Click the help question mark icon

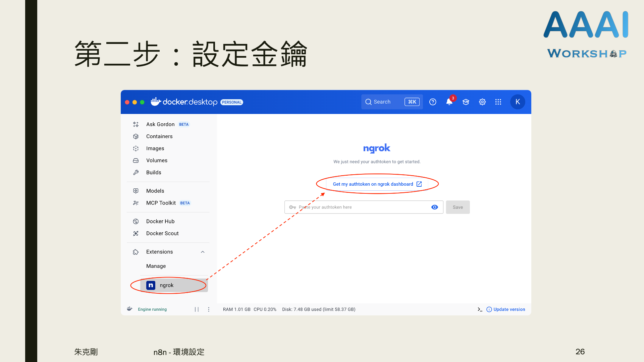pyautogui.click(x=433, y=102)
